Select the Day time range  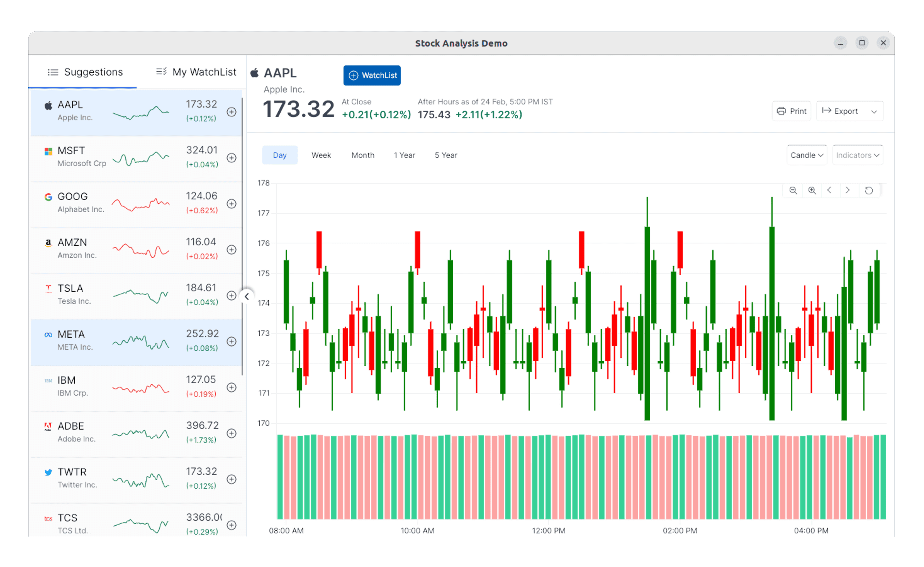[x=279, y=155]
